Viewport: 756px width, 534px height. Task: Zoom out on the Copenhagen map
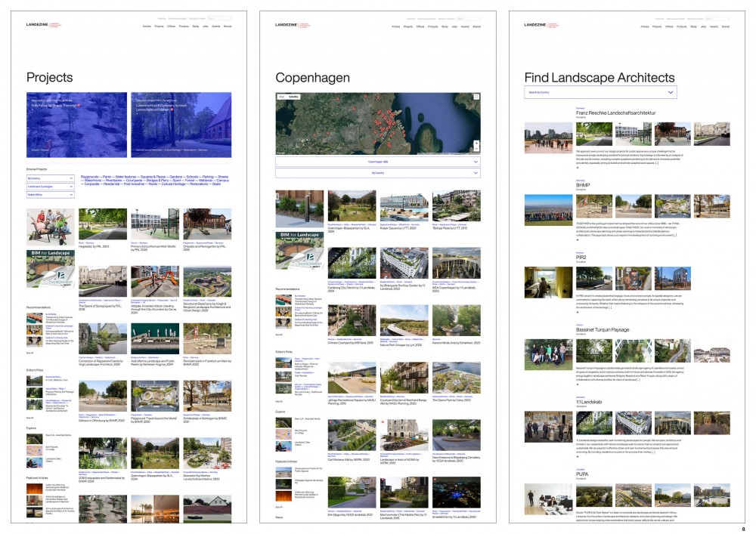476,147
